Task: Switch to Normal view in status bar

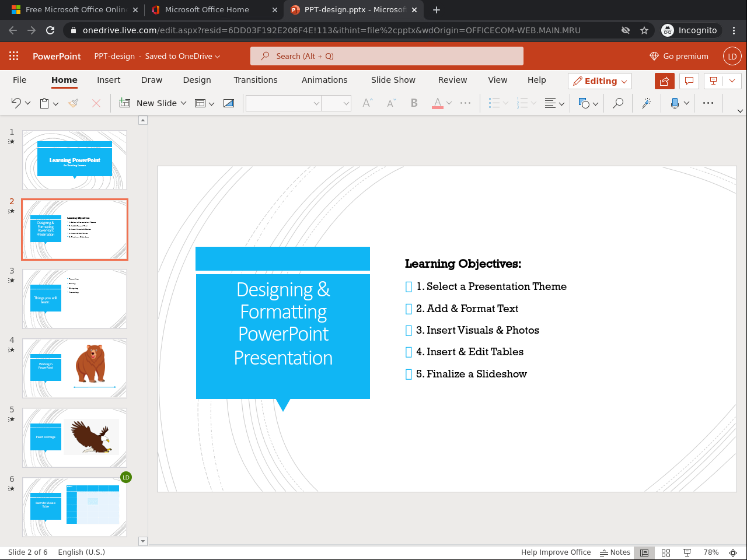Action: 644,552
